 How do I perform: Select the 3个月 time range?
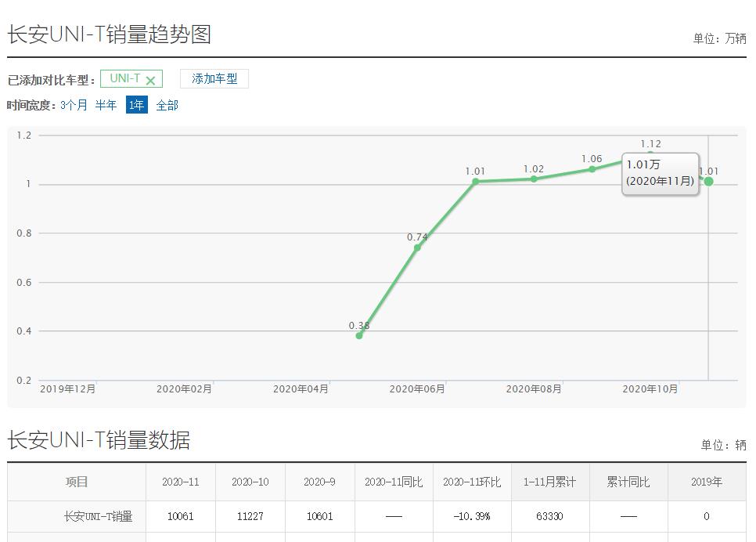[x=74, y=105]
